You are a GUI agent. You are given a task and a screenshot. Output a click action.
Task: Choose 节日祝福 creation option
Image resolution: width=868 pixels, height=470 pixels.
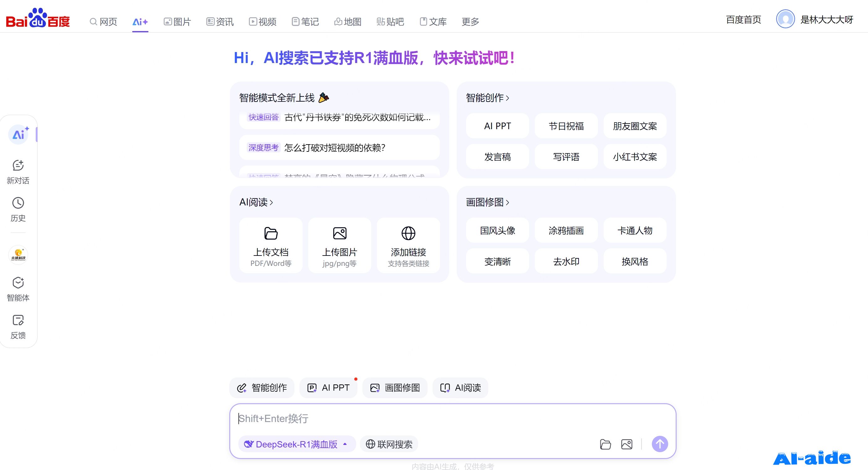pos(566,126)
